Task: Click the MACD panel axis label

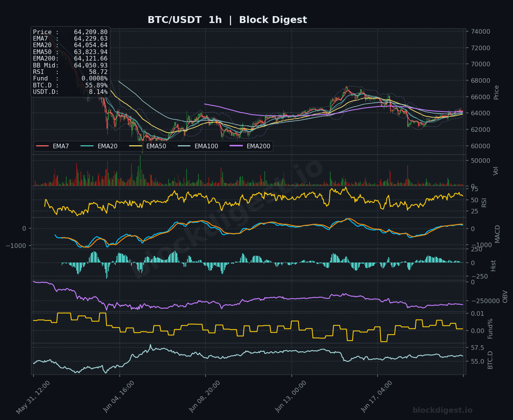Action: [x=497, y=234]
